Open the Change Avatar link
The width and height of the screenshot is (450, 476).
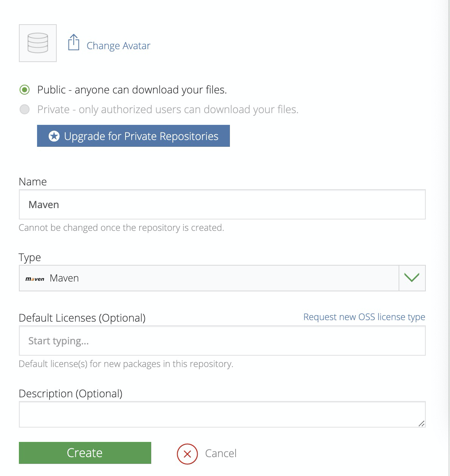[x=118, y=46]
